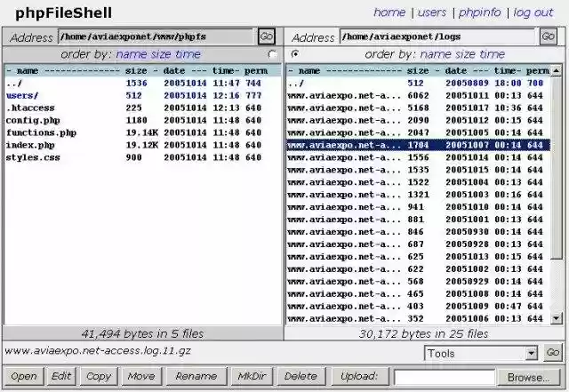Click the Edit button
The height and width of the screenshot is (392, 569).
(x=61, y=376)
